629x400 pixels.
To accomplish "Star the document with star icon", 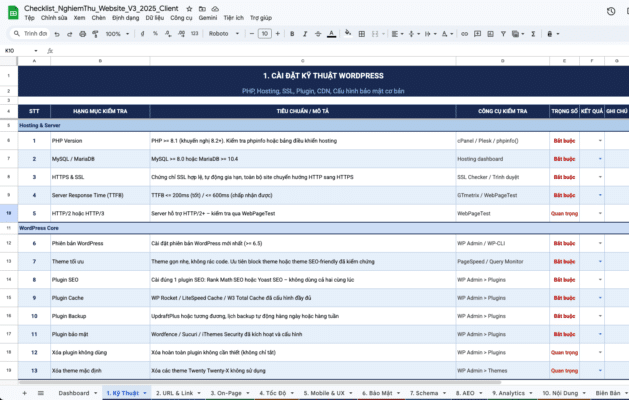I will click(189, 8).
